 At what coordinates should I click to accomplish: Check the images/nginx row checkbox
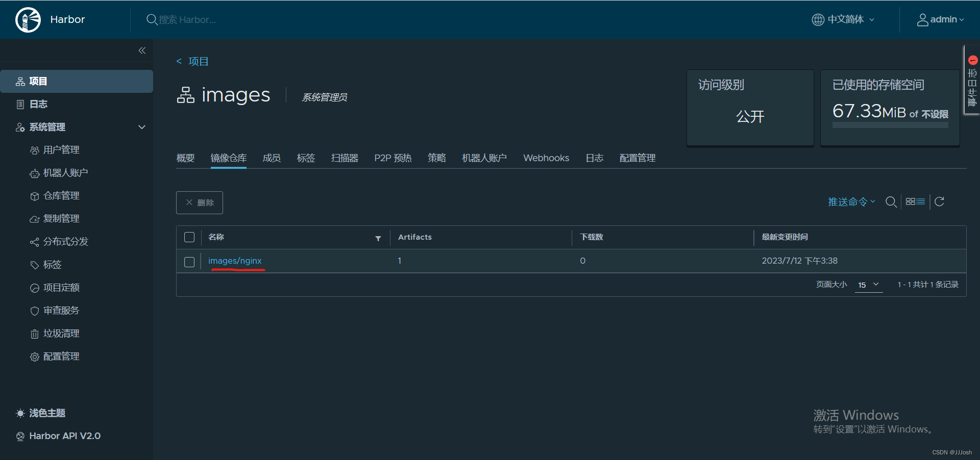[x=189, y=262]
